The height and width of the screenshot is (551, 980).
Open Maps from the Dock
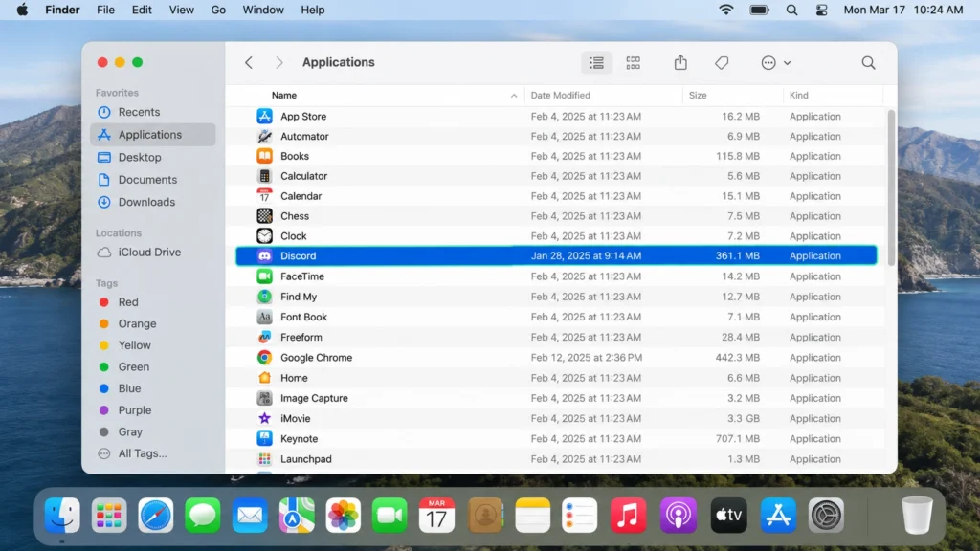(x=297, y=516)
